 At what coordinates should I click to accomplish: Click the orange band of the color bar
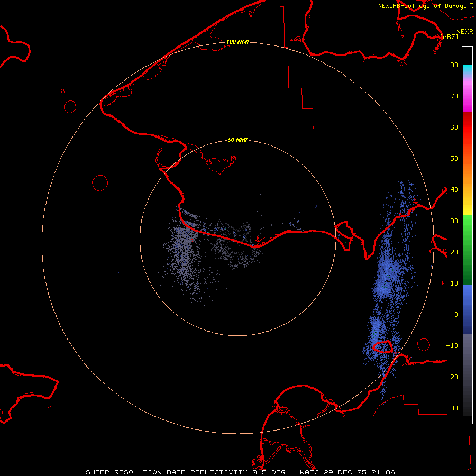tap(467, 173)
